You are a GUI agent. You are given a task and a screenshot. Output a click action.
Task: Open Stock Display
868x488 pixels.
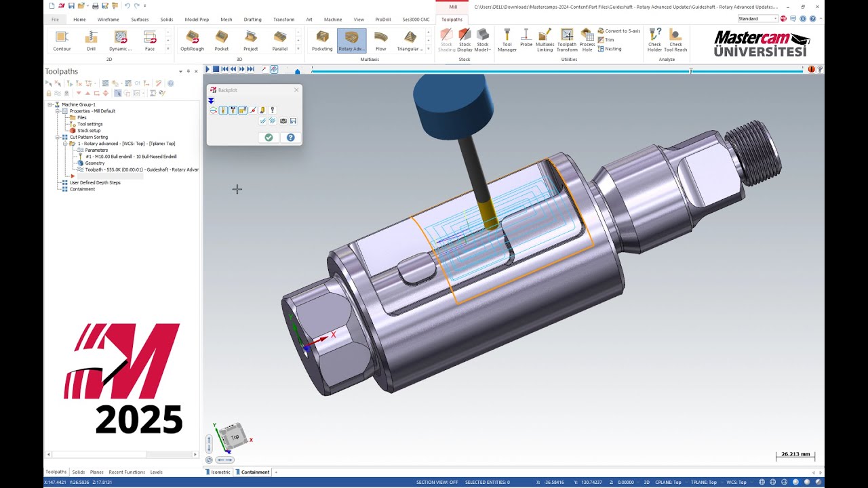pos(465,41)
